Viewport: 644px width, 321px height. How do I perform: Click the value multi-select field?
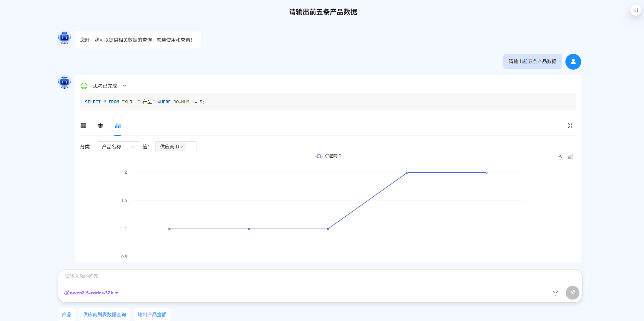[190, 147]
